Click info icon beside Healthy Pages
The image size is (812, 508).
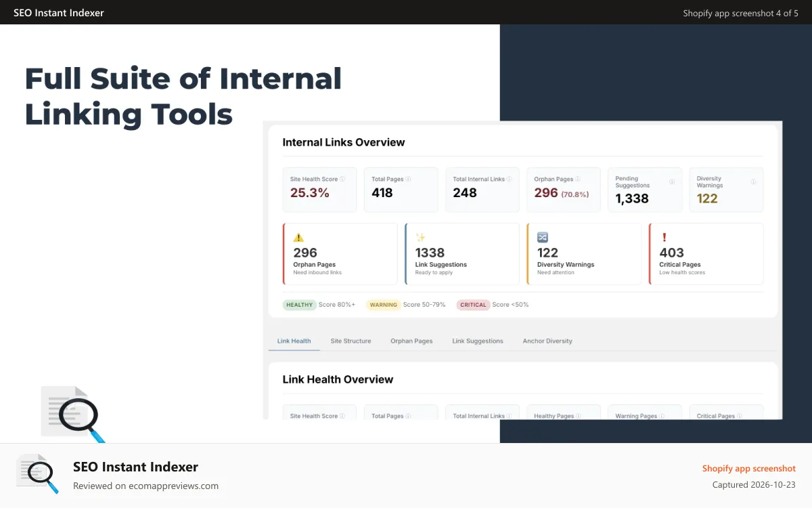(x=579, y=416)
